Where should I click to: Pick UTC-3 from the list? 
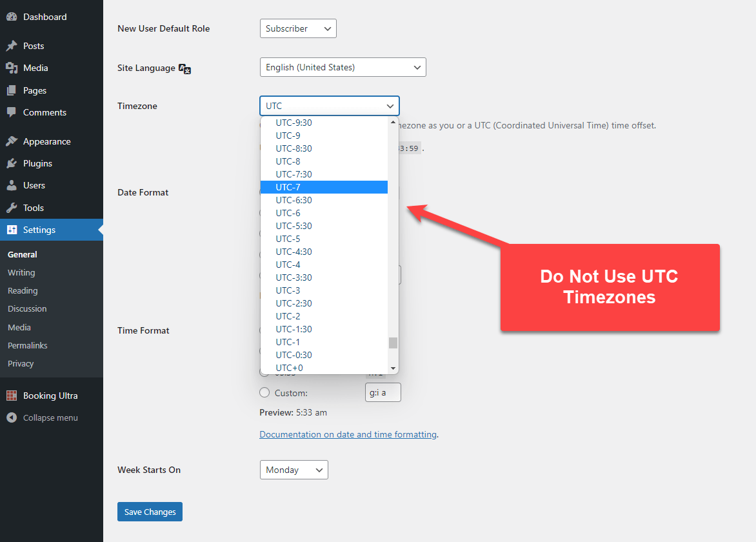pyautogui.click(x=324, y=290)
